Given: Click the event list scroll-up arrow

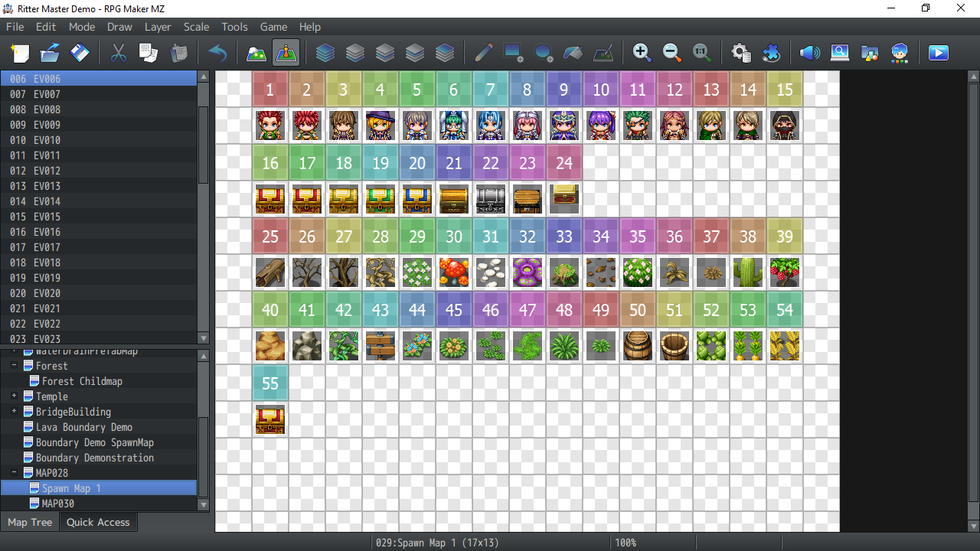Looking at the screenshot, I should (x=203, y=77).
